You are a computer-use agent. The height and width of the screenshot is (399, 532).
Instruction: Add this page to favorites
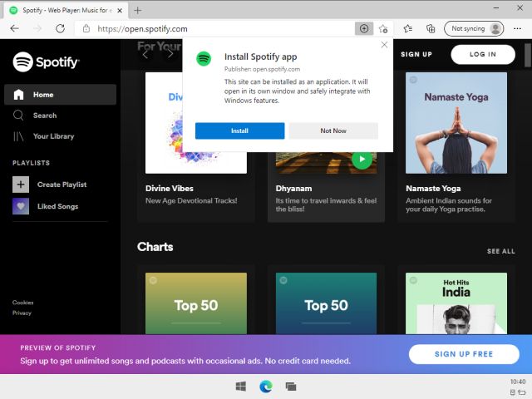383,29
